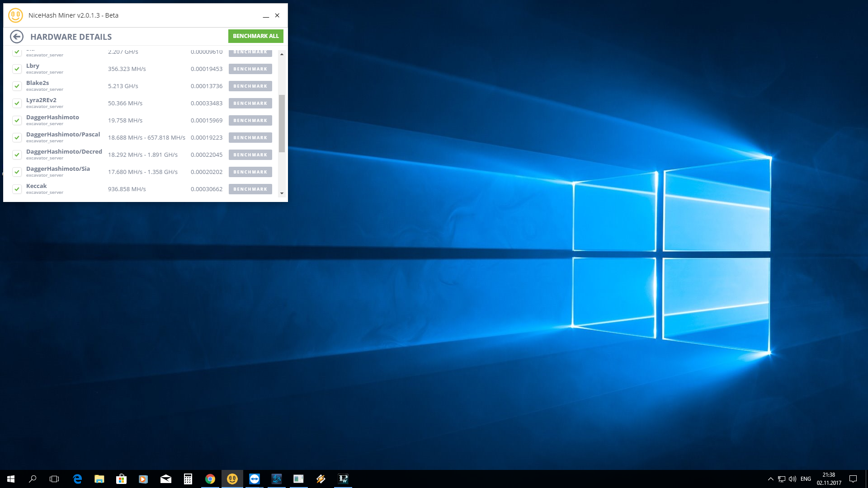Screen dimensions: 868x488
Task: Click the Benchmark All button
Action: pyautogui.click(x=255, y=36)
